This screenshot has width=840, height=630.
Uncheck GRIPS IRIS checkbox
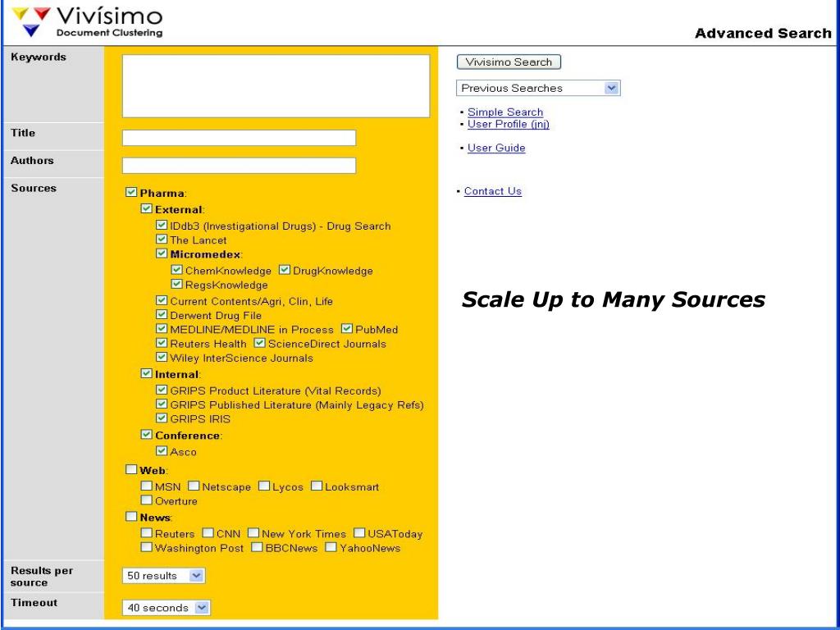coord(162,418)
